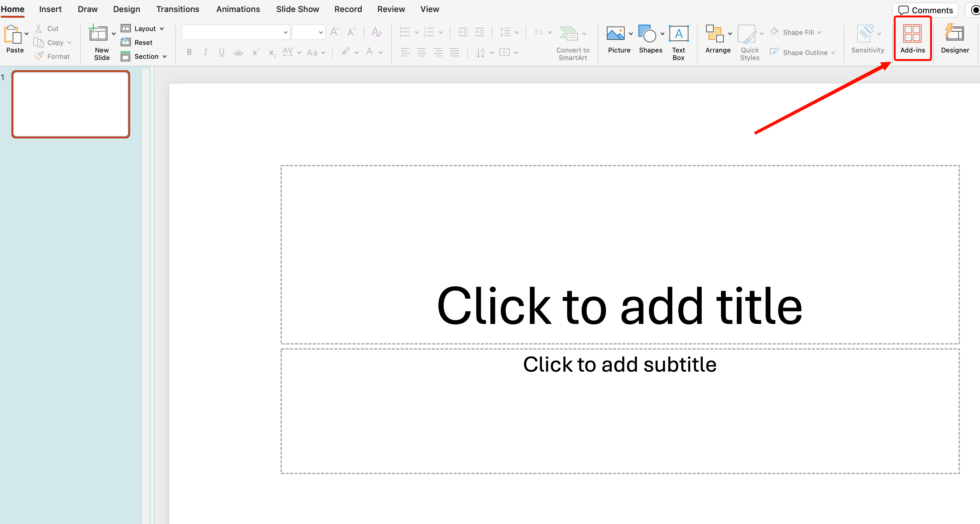Click the Add-ins icon
The width and height of the screenshot is (980, 524).
click(x=912, y=34)
